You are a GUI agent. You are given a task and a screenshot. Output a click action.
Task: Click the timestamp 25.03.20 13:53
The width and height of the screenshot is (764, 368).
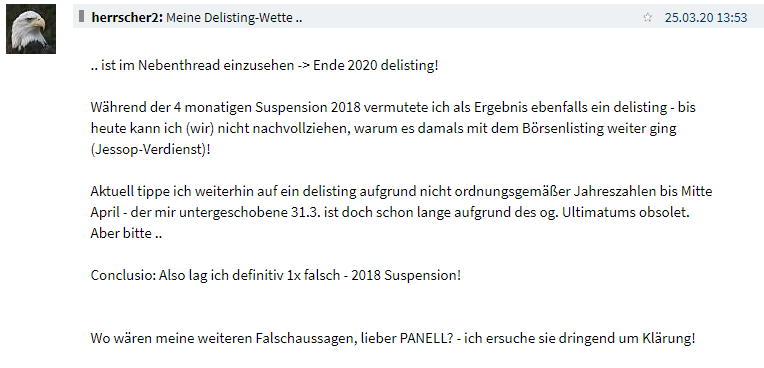(706, 18)
